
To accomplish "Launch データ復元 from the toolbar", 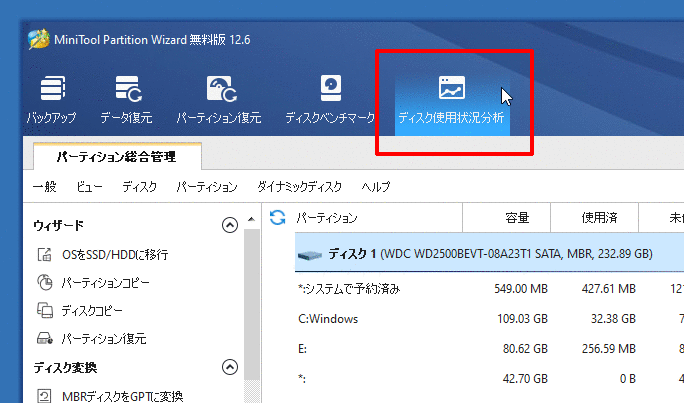I will point(126,101).
